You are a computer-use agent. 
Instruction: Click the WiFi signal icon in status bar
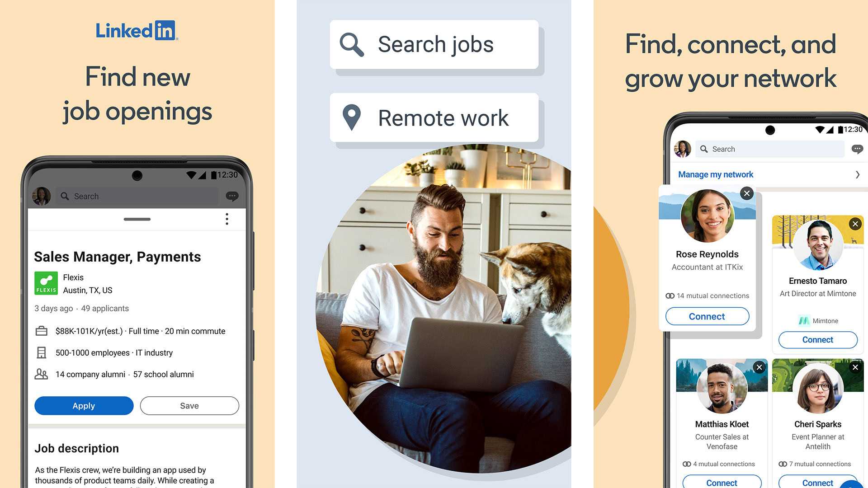[x=191, y=174]
